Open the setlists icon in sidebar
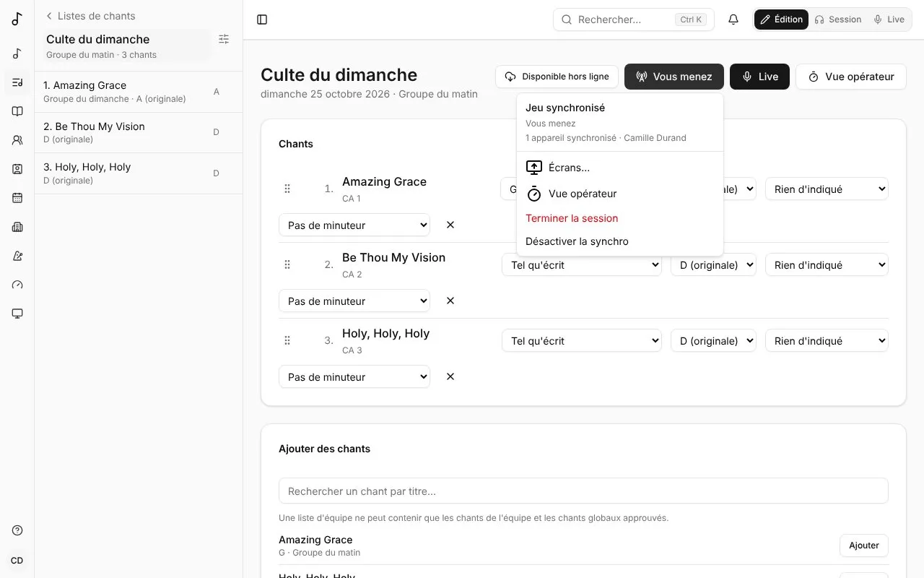This screenshot has height=578, width=924. click(17, 82)
